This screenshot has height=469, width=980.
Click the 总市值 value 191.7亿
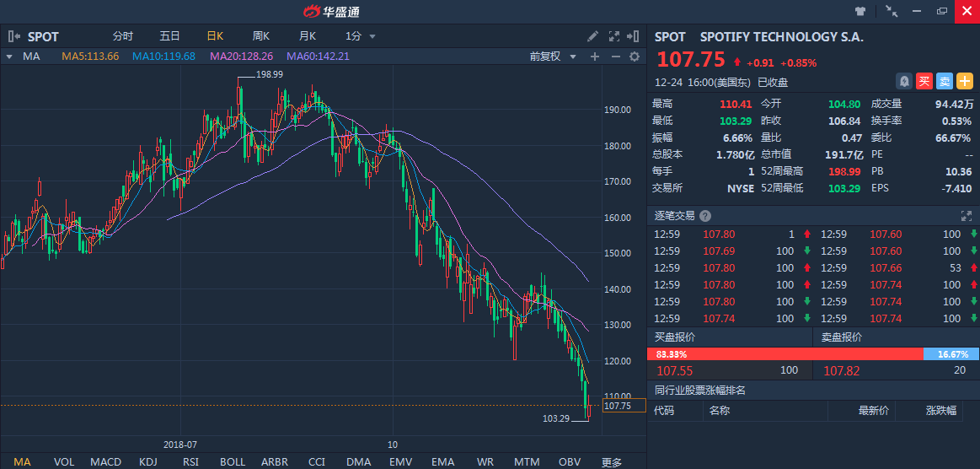[843, 154]
